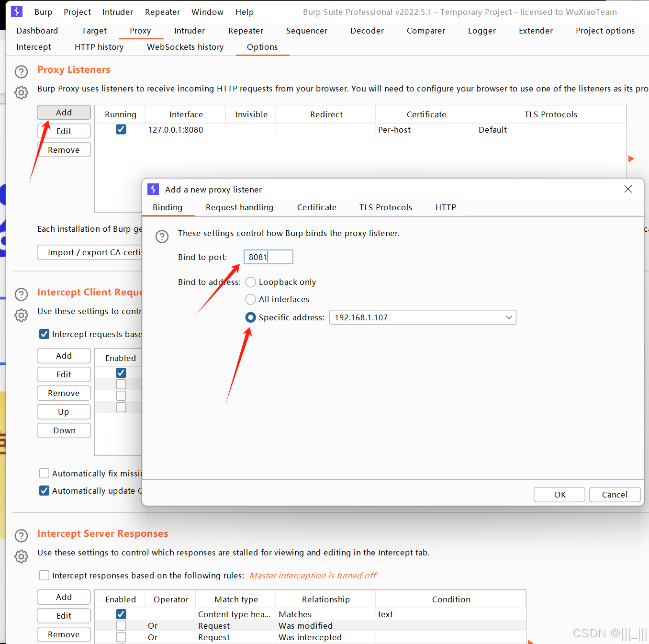Click Up button for client request rules
Image resolution: width=649 pixels, height=644 pixels.
[64, 412]
